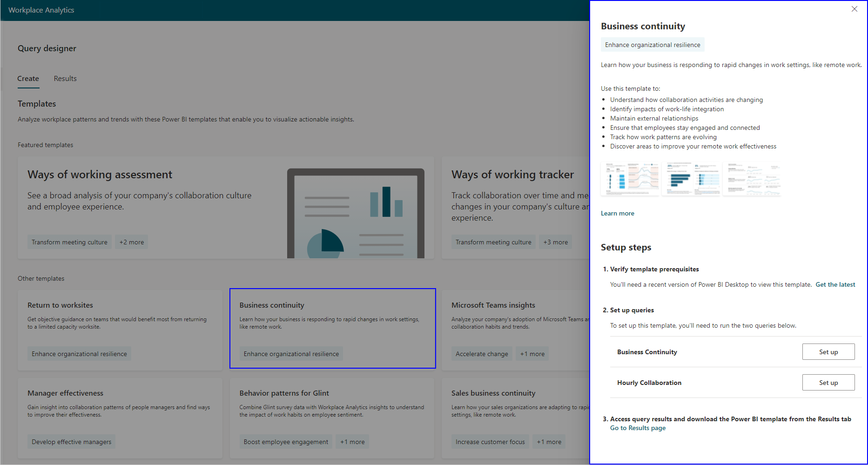
Task: Set up the Hourly Collaboration query
Action: 828,383
